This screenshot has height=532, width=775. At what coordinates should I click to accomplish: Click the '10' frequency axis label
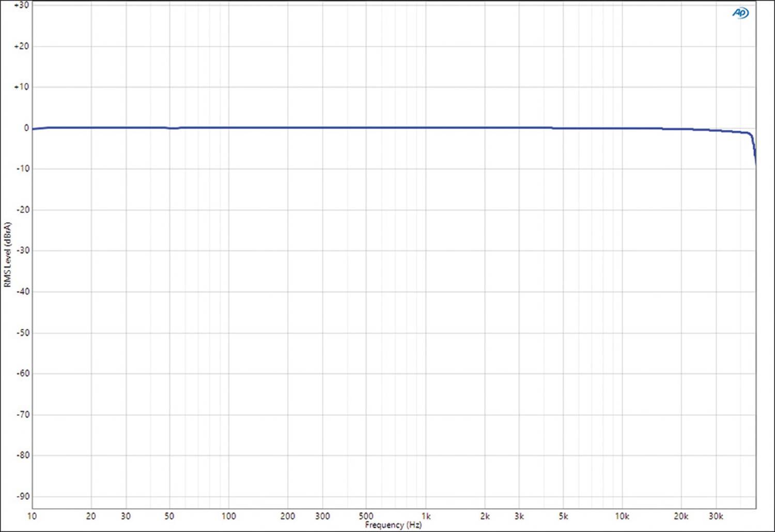(32, 516)
